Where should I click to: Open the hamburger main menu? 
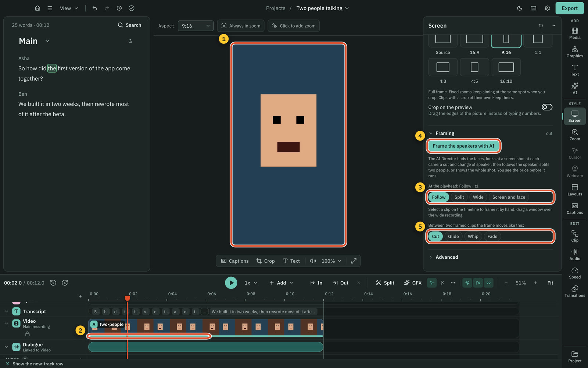pos(50,8)
